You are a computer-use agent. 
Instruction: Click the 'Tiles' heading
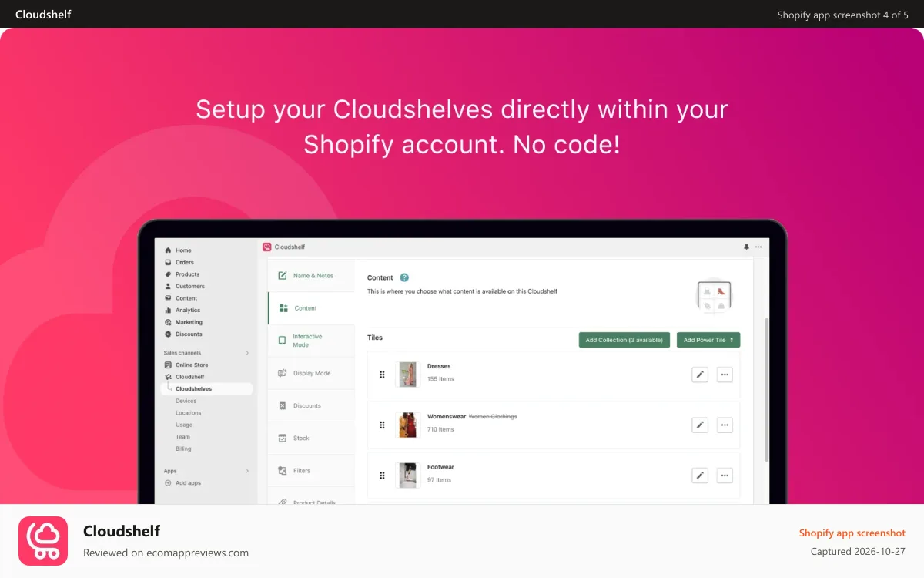pyautogui.click(x=375, y=338)
